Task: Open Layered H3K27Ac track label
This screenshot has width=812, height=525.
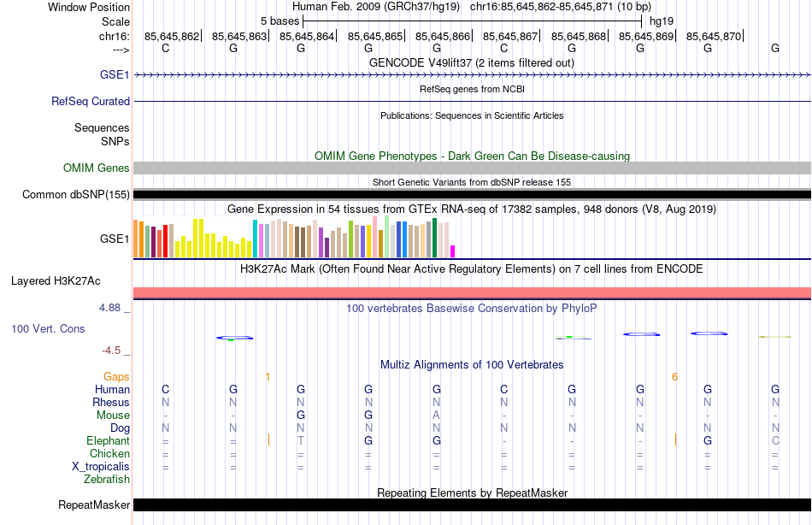Action: pyautogui.click(x=56, y=281)
